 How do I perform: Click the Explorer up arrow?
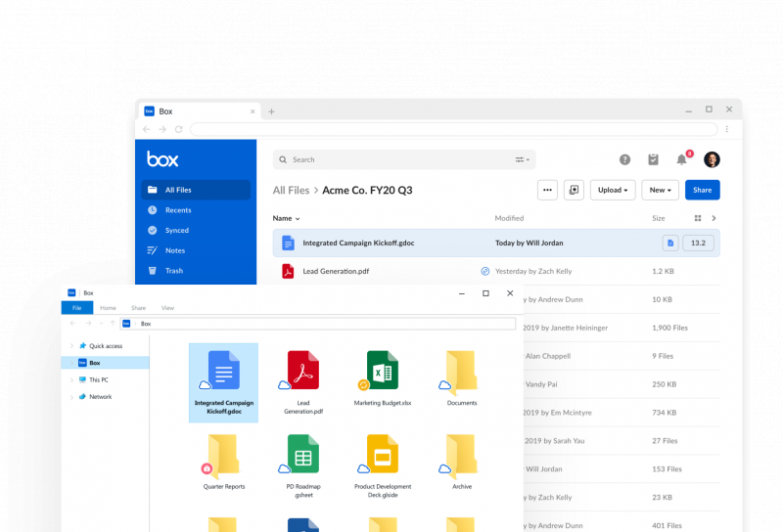coord(113,324)
